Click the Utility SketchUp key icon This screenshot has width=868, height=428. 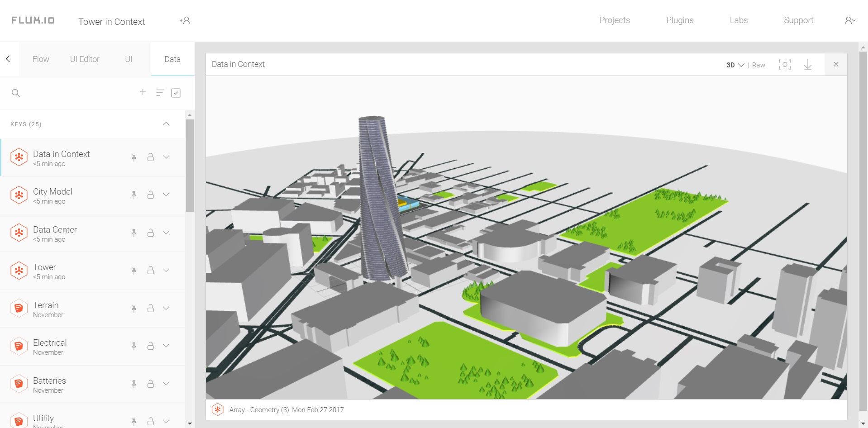[x=19, y=421]
